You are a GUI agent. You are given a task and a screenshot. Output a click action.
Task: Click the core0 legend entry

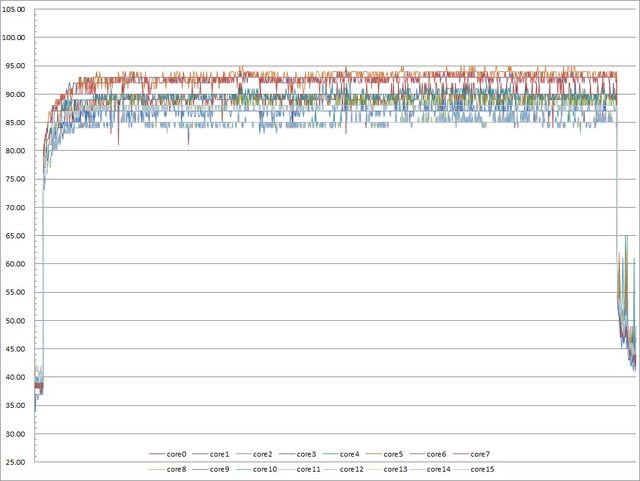pyautogui.click(x=178, y=455)
